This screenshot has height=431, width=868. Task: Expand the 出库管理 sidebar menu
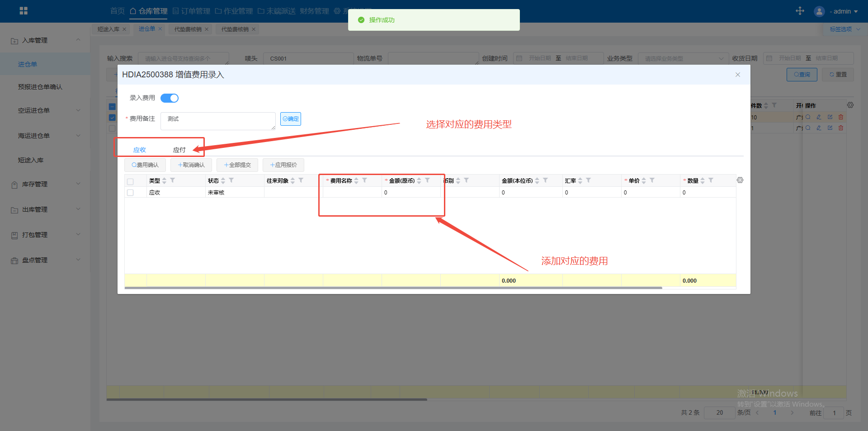(x=45, y=209)
